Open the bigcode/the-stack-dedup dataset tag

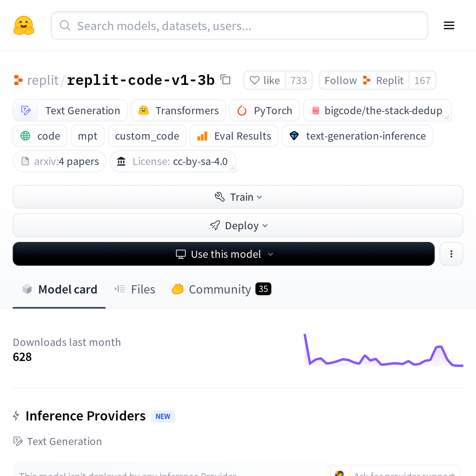tap(377, 111)
